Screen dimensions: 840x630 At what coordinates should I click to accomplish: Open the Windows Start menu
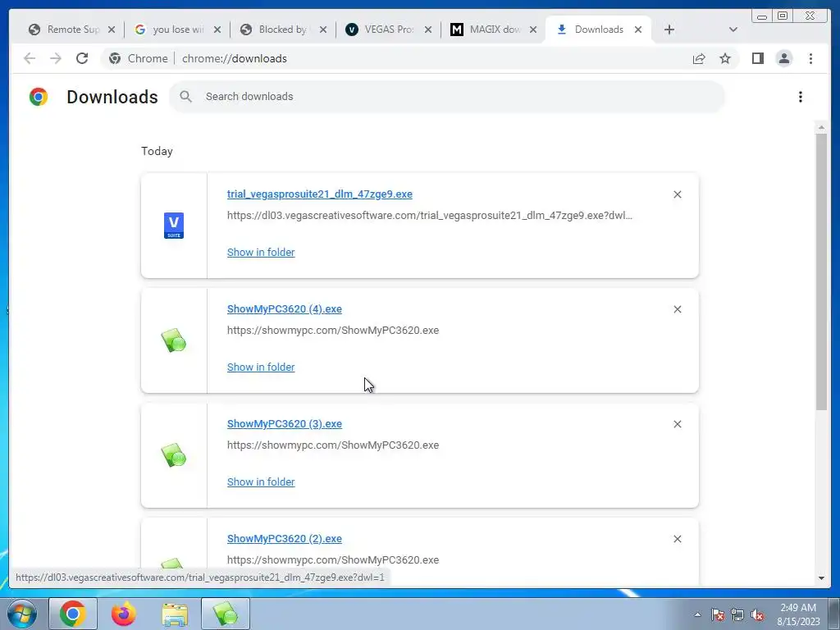coord(22,614)
